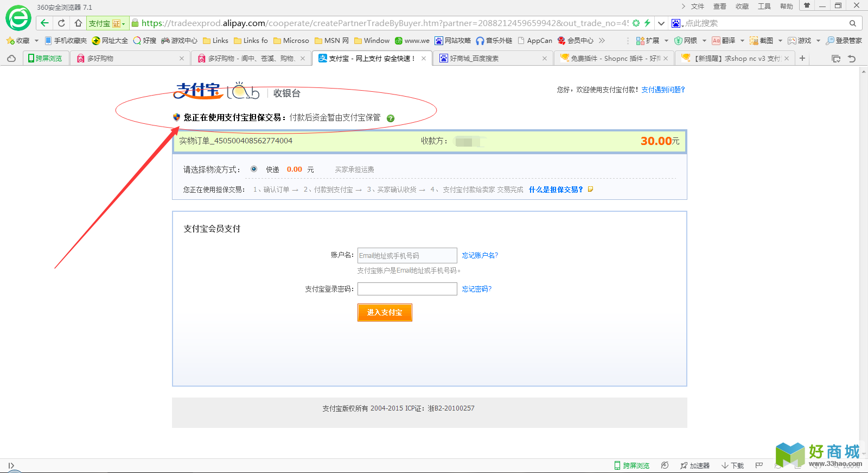868x473 pixels.
Task: Click 下载 downloads in status bar
Action: [x=732, y=465]
